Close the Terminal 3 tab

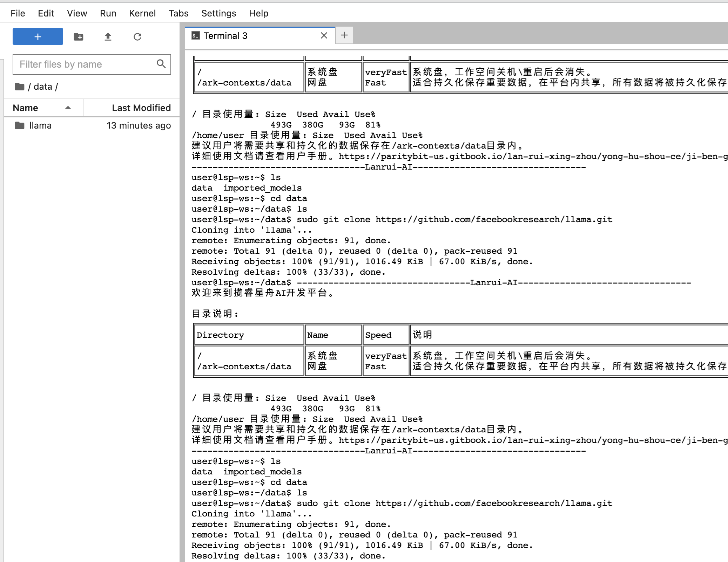pyautogui.click(x=324, y=35)
